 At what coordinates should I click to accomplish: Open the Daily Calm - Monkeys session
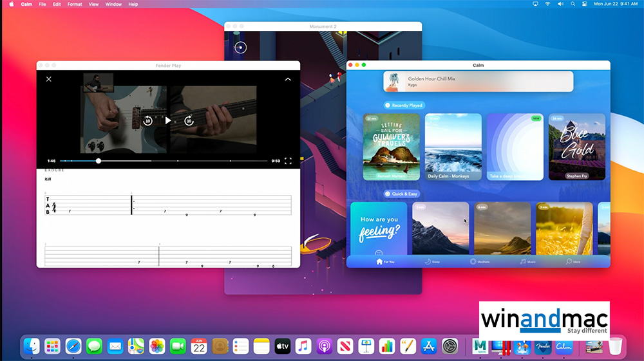[453, 147]
